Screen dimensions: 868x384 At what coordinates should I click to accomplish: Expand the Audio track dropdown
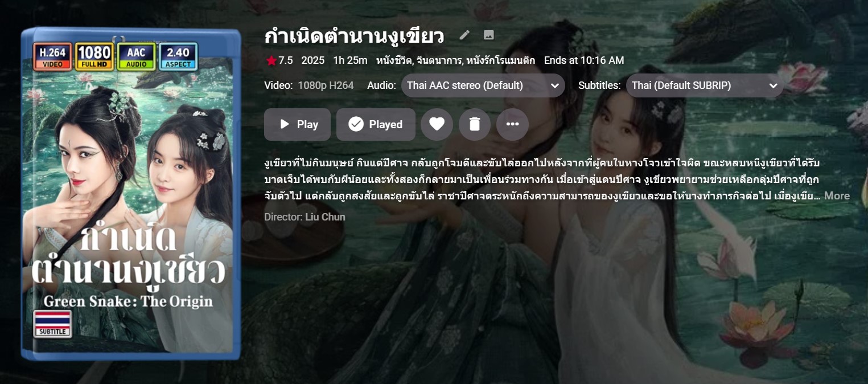pyautogui.click(x=483, y=85)
